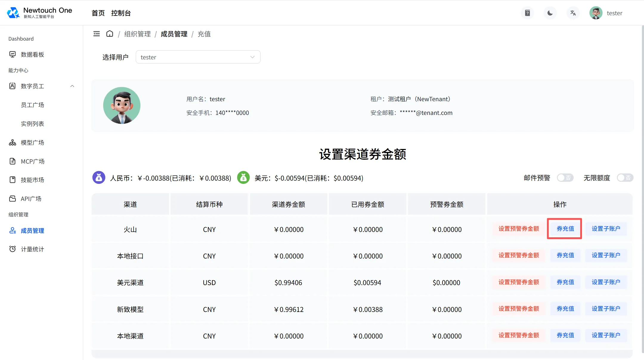Click 设置子账户 for 新致模型 row

coord(606,309)
